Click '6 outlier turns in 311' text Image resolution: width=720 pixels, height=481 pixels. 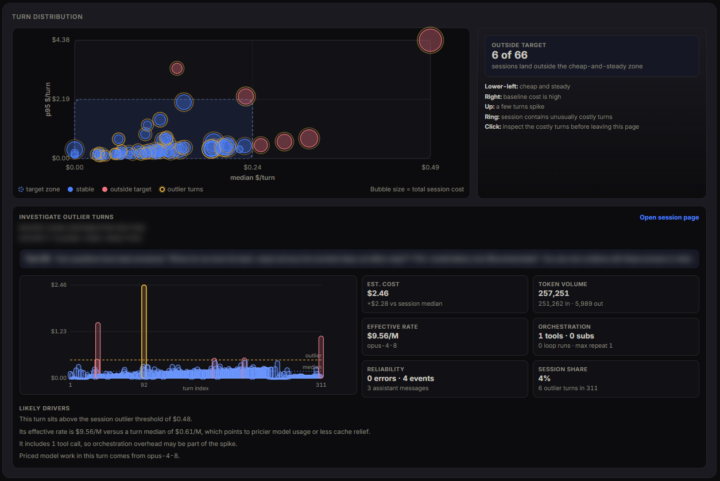(568, 388)
